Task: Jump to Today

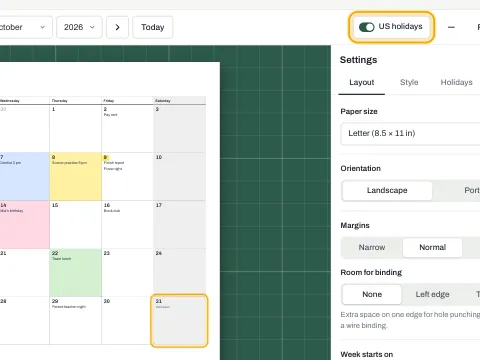Action: 153,27
